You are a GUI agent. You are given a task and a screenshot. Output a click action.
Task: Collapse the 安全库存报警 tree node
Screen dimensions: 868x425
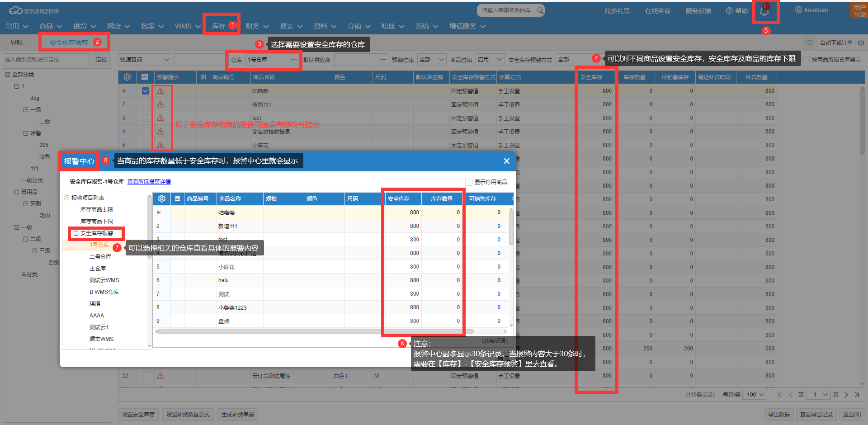pos(76,233)
